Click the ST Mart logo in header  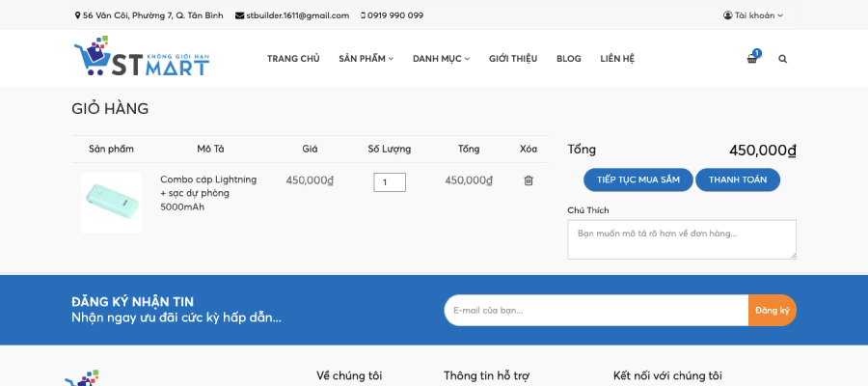(142, 56)
